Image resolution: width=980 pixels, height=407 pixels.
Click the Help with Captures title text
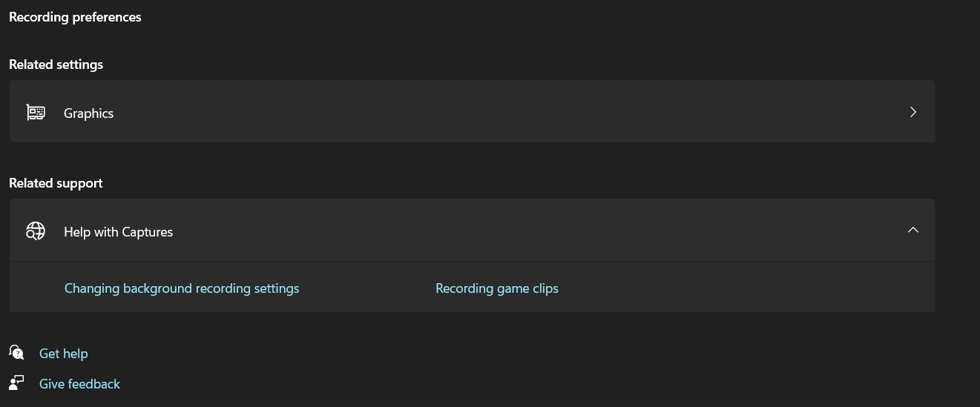(118, 232)
